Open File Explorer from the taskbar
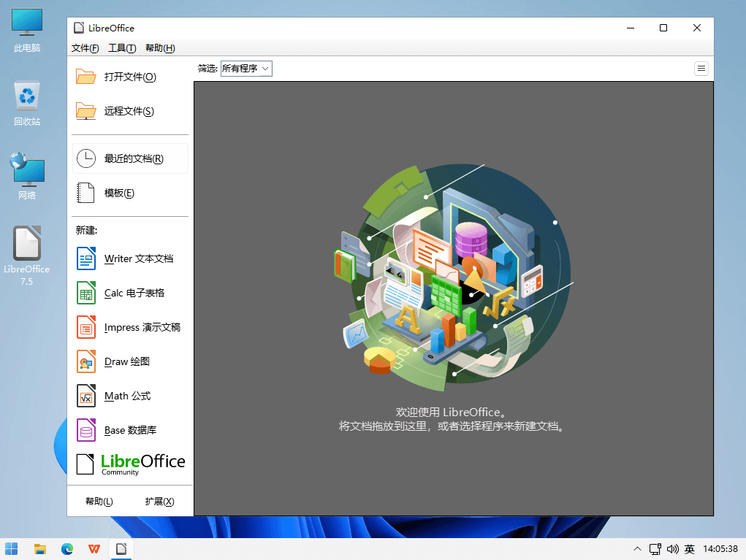The width and height of the screenshot is (746, 560). [x=40, y=549]
